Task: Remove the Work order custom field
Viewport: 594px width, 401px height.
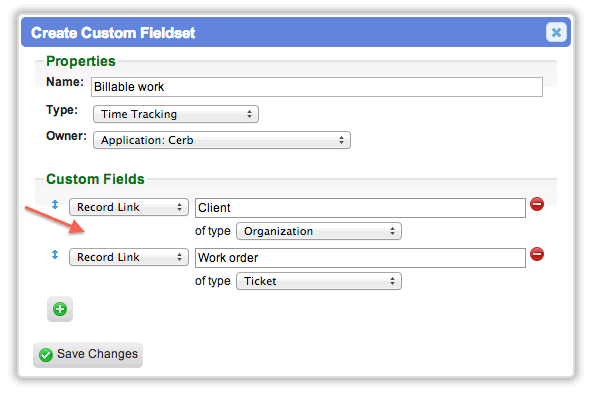Action: [537, 254]
